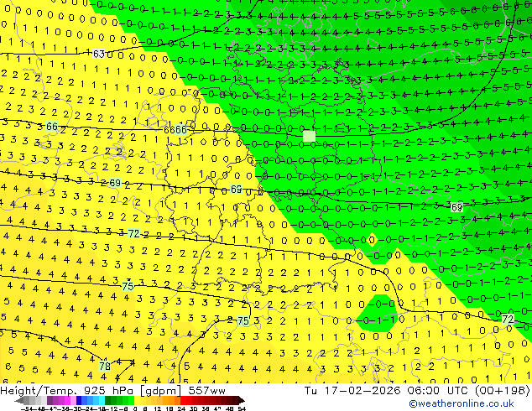This screenshot has height=411, width=532.
Task: Click the 54 value under the legend
Action: [x=242, y=408]
